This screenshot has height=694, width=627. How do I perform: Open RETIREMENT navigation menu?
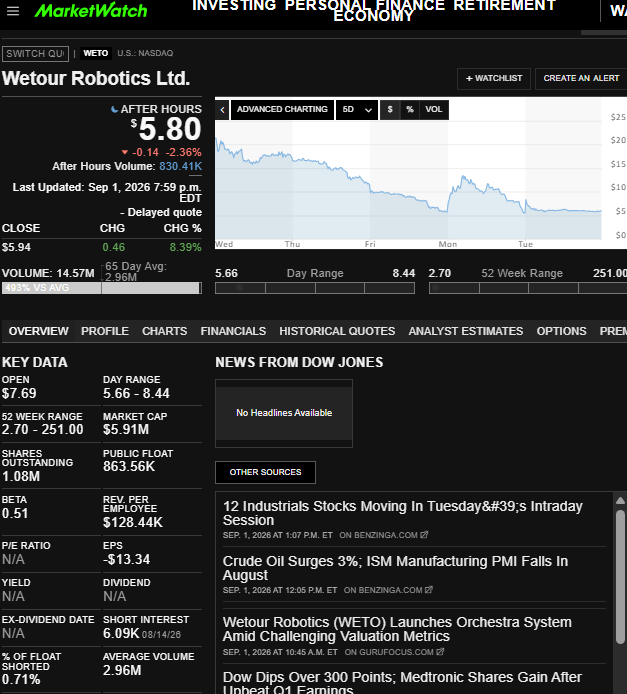click(x=504, y=5)
